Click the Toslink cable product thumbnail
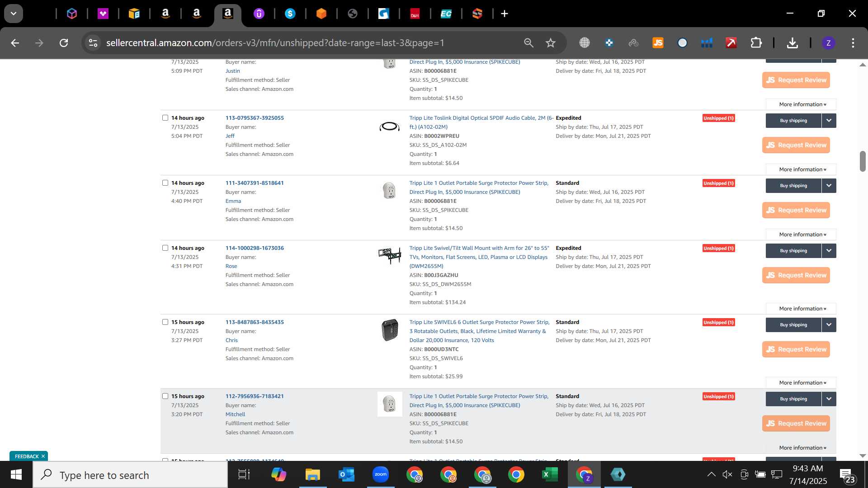The image size is (868, 488). 389,127
